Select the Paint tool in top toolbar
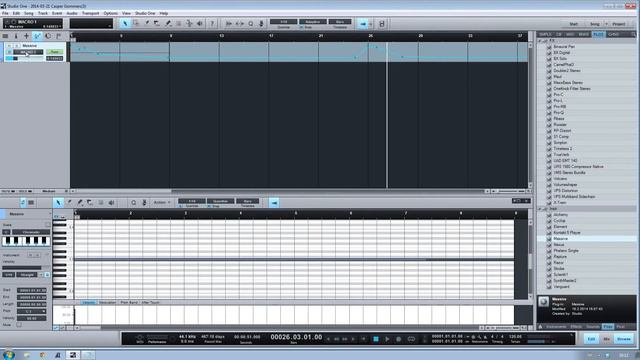 (x=168, y=24)
